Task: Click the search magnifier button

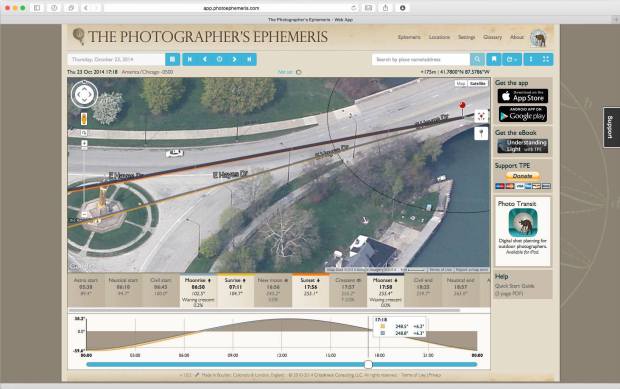Action: [x=477, y=59]
